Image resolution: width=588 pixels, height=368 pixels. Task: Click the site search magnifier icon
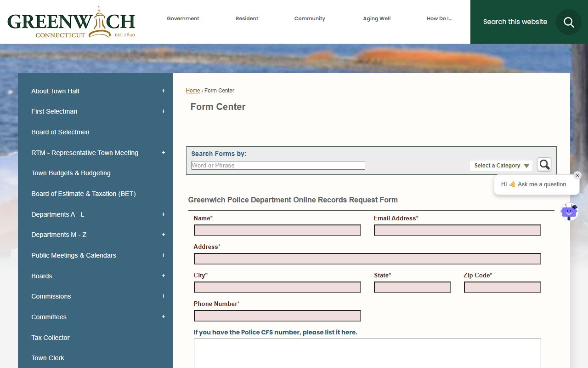pyautogui.click(x=569, y=22)
